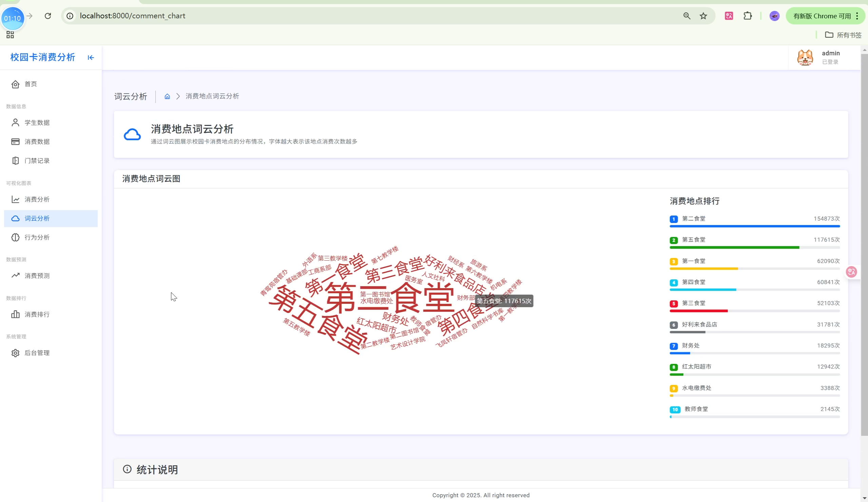
Task: Bookmark the page with the star icon
Action: [x=703, y=16]
